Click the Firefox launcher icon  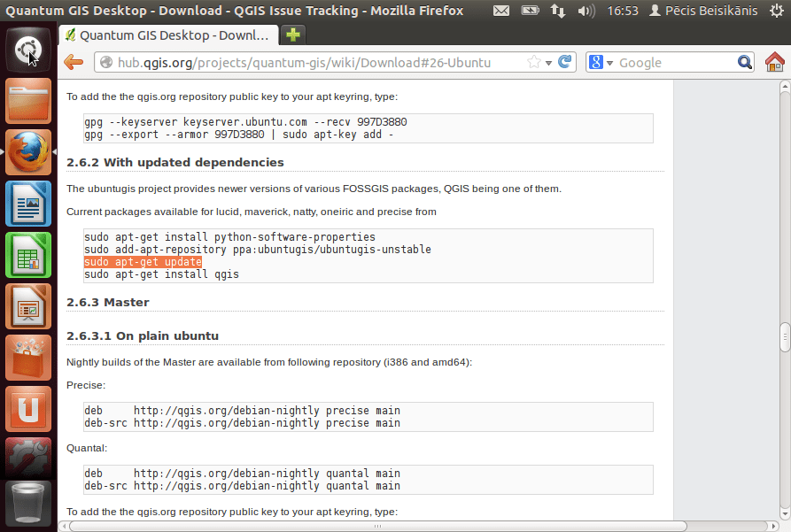[28, 152]
